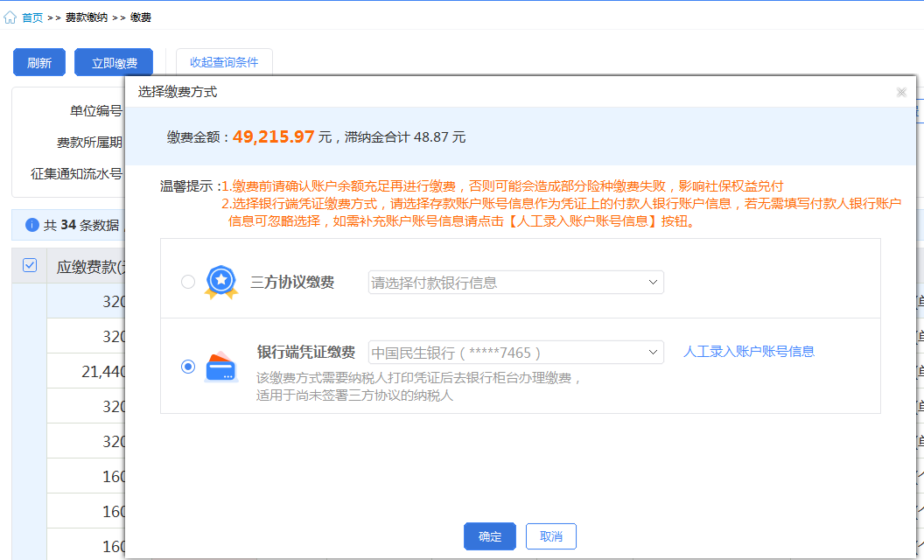The height and width of the screenshot is (560, 924).
Task: Click the 缴费 breadcrumb item
Action: [x=141, y=17]
